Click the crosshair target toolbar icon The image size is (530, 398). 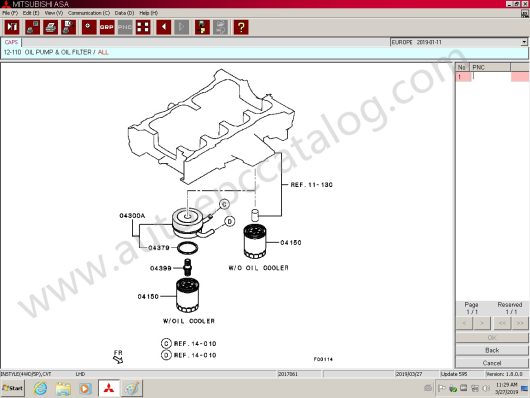(89, 27)
